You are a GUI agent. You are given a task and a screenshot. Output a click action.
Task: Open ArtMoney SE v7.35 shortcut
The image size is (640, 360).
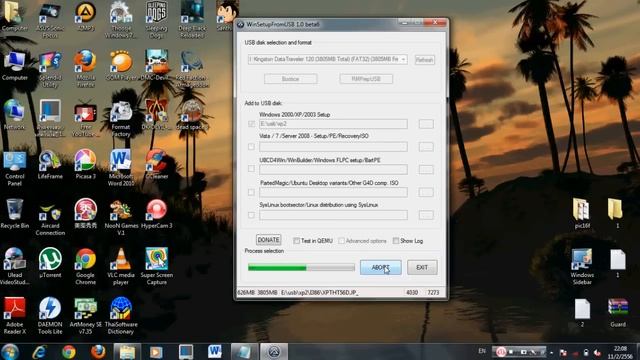(x=85, y=316)
